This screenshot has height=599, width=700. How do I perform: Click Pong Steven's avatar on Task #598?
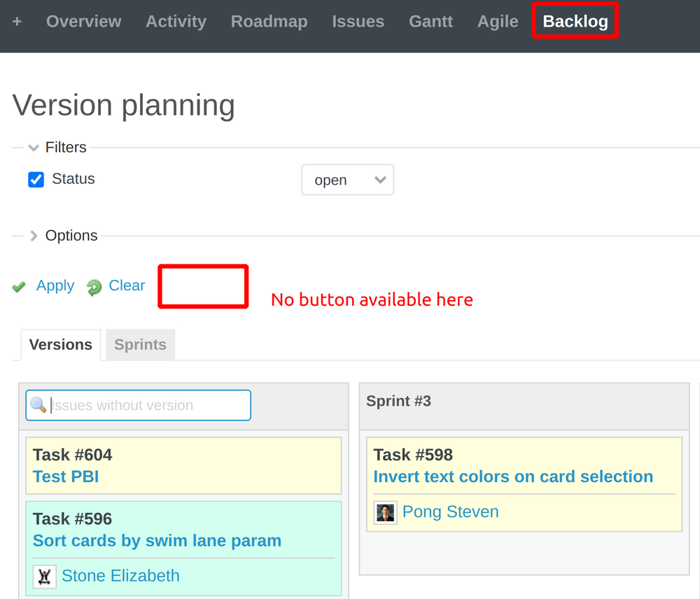[x=385, y=512]
